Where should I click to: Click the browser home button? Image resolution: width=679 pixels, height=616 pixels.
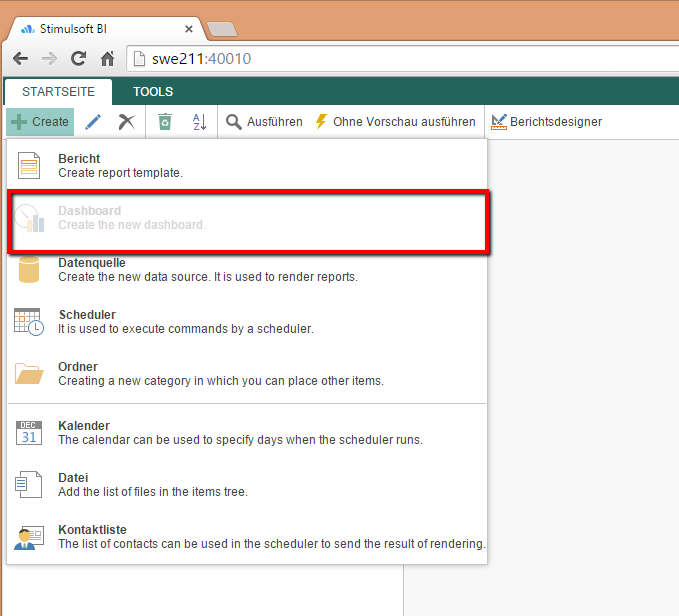pos(108,59)
